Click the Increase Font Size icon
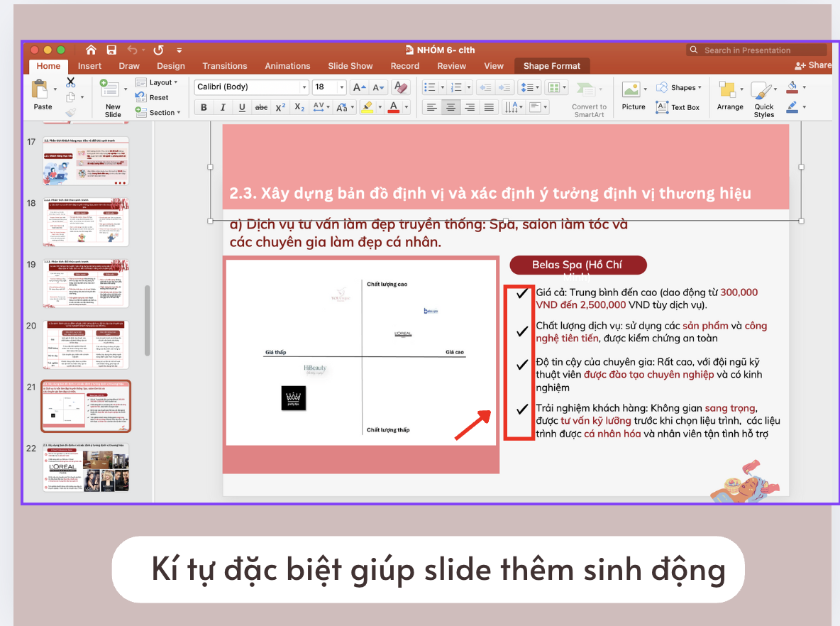 pyautogui.click(x=359, y=87)
